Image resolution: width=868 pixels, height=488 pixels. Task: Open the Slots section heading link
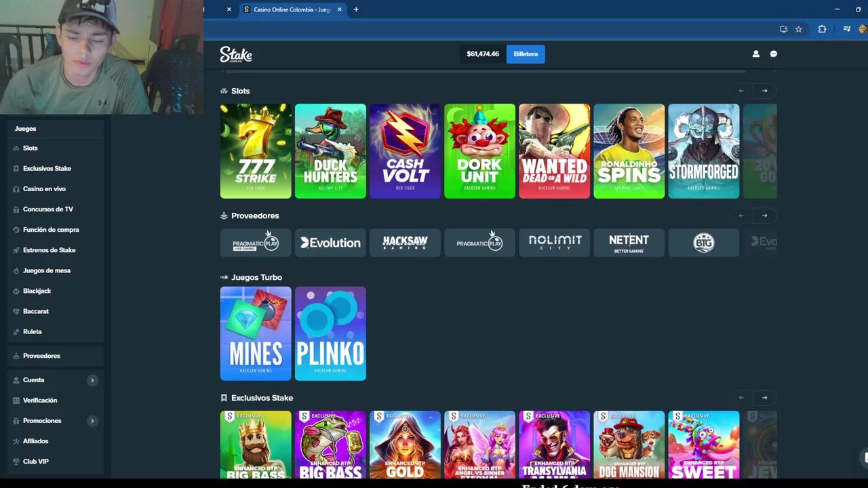(240, 91)
